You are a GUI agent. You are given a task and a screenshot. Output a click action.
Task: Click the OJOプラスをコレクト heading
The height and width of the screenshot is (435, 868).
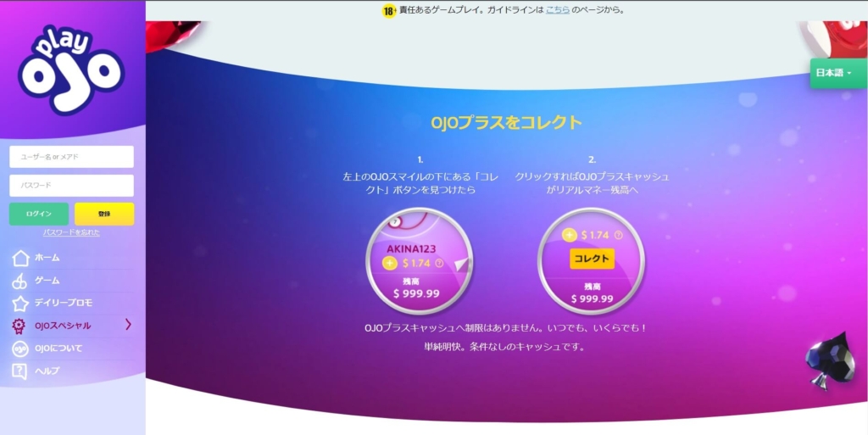tap(507, 122)
